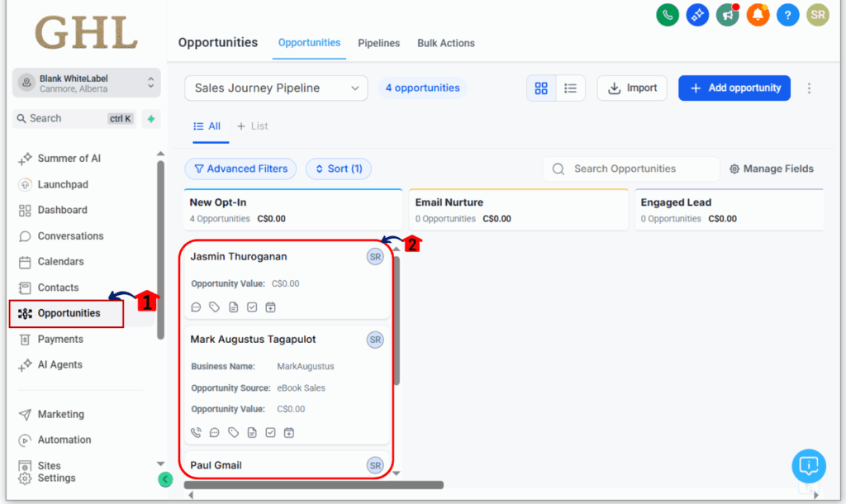Collapse the sidebar with green arrow button

pos(165,479)
